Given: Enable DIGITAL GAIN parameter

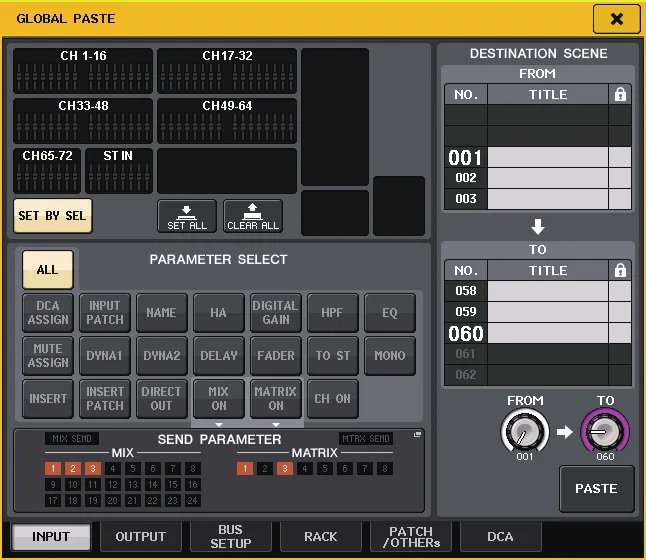Looking at the screenshot, I should coord(276,313).
